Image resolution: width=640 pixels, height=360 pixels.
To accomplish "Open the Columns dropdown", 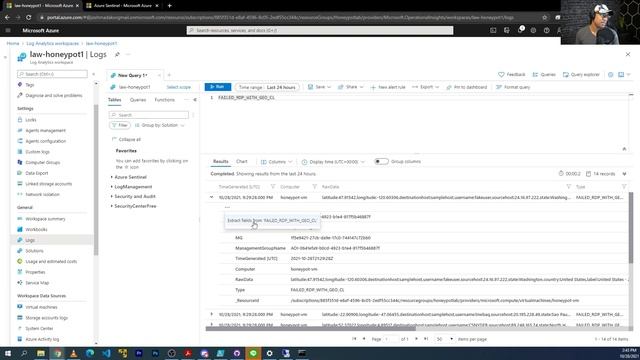I will (276, 162).
